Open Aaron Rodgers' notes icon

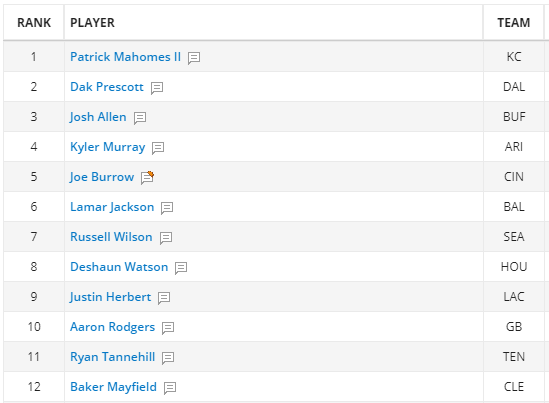(x=168, y=328)
